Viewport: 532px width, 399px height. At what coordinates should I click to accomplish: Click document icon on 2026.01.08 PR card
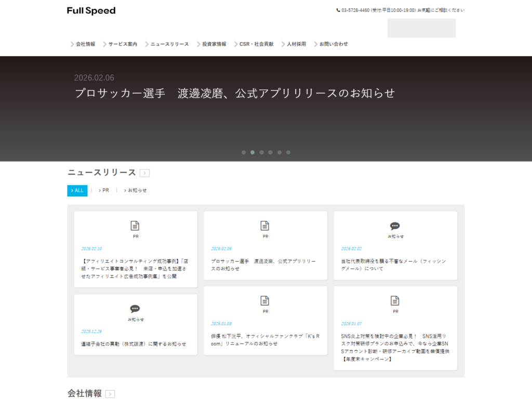point(265,301)
